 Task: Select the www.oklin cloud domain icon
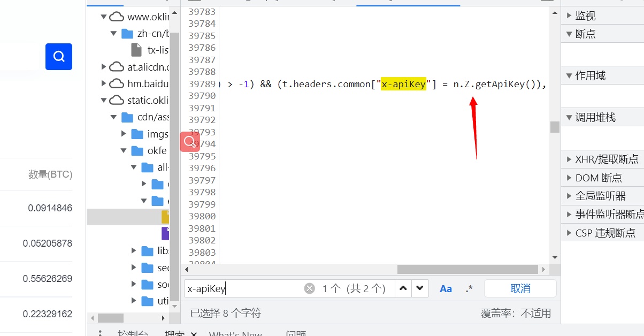tap(117, 17)
